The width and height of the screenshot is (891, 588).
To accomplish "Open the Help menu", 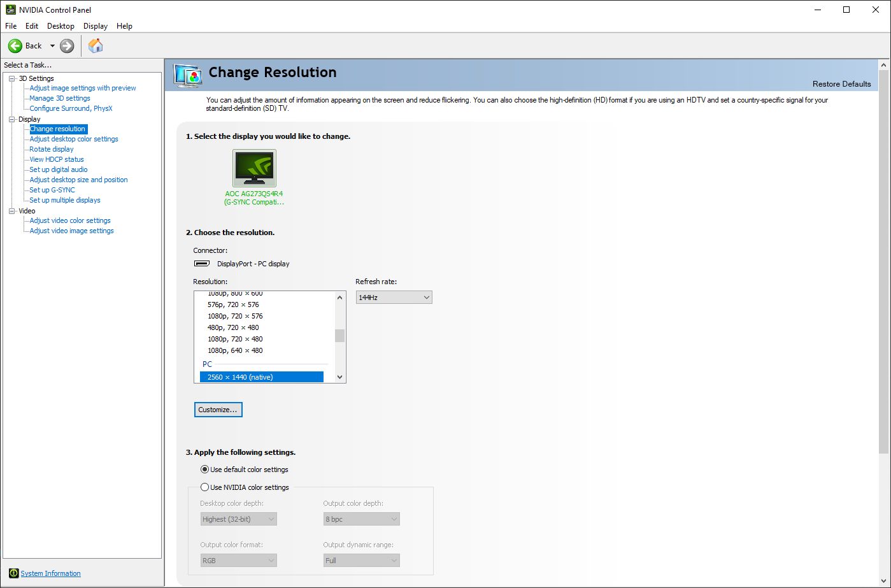I will click(x=125, y=26).
